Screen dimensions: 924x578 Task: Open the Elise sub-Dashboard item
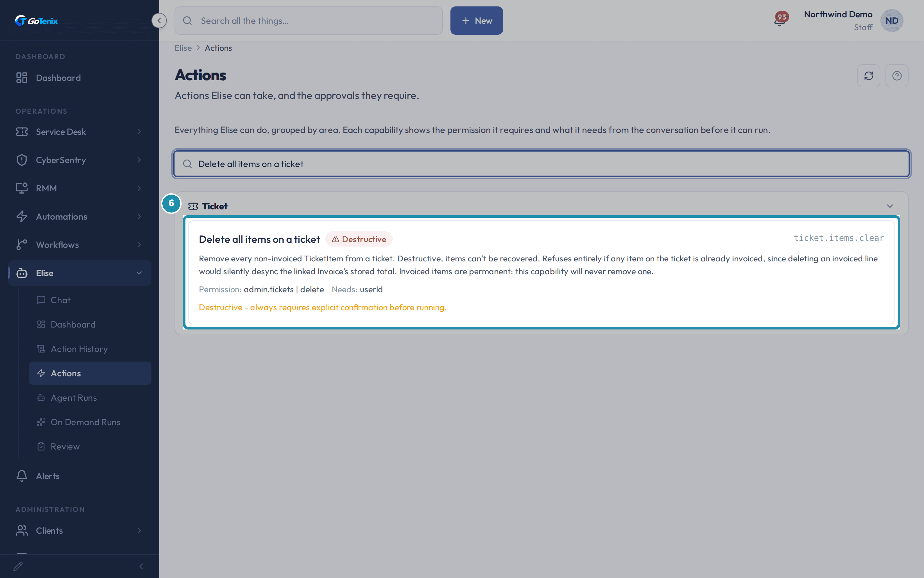pyautogui.click(x=90, y=324)
